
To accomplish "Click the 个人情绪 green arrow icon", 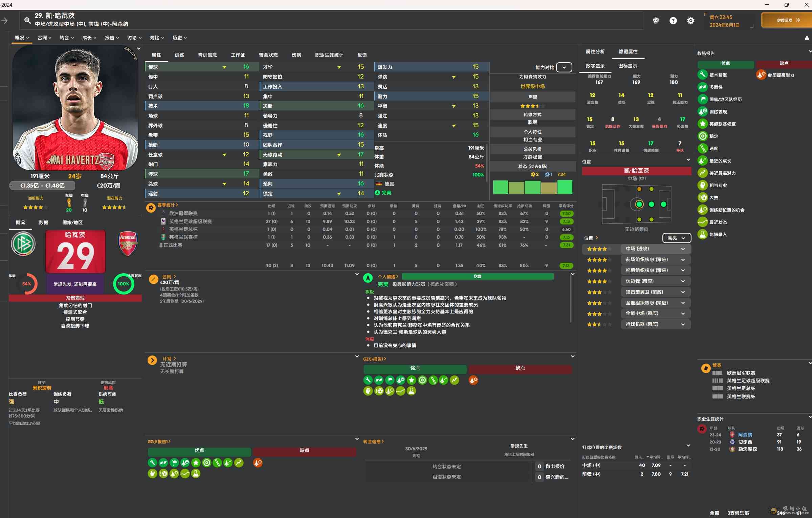I will [368, 278].
